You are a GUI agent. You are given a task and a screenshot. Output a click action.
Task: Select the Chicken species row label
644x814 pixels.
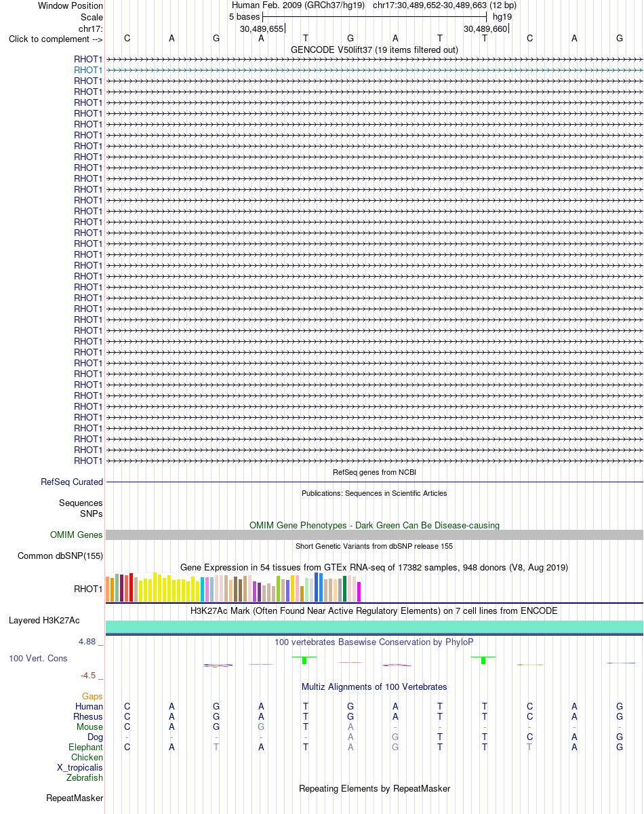[87, 757]
